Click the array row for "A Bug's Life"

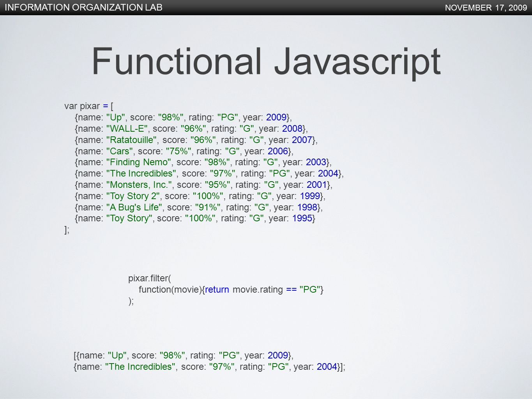coord(199,207)
